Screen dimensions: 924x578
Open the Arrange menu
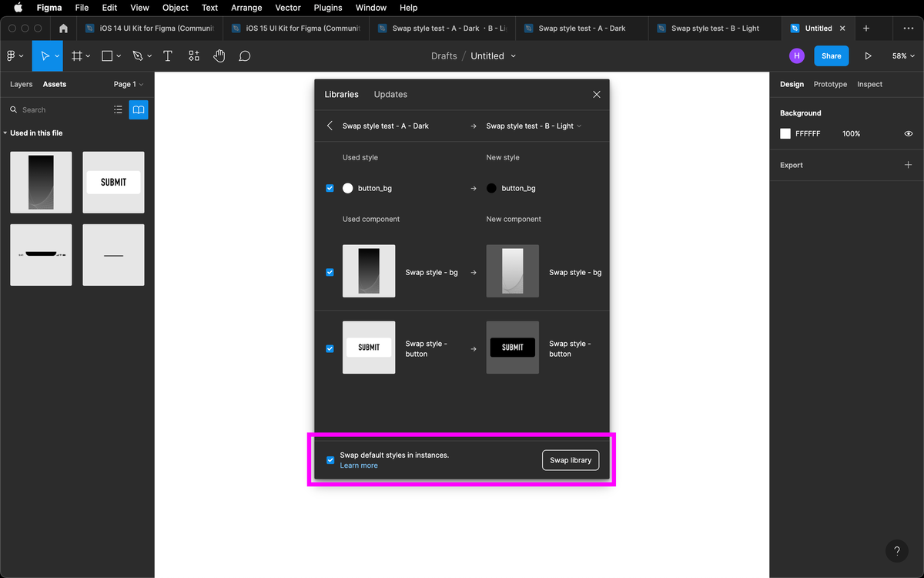point(246,8)
